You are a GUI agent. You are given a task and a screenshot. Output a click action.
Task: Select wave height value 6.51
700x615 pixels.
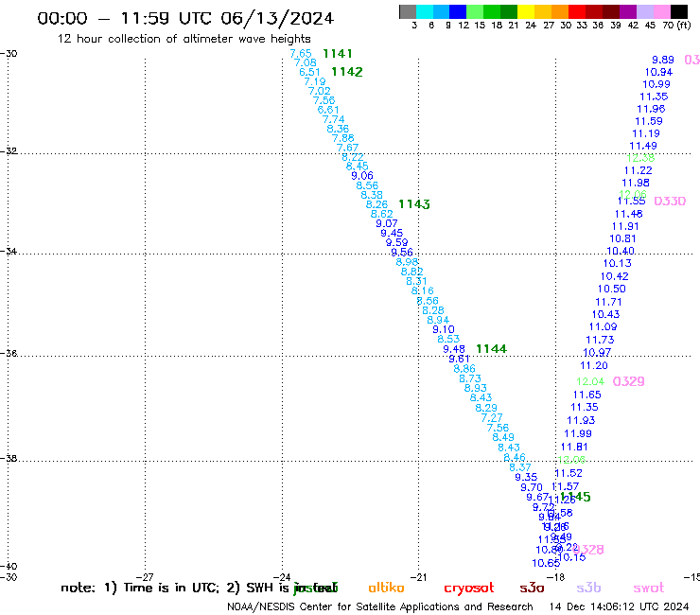(x=310, y=72)
